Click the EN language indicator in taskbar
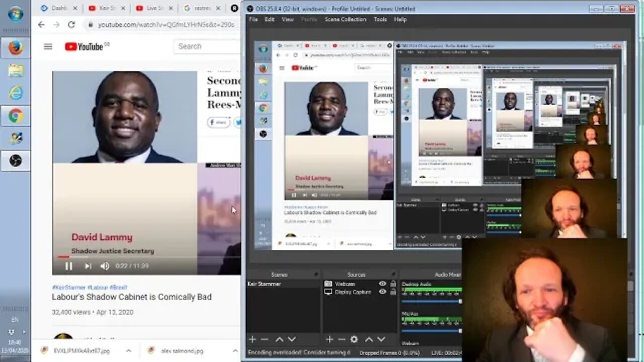Screen dimensions: 644x362 [15, 319]
